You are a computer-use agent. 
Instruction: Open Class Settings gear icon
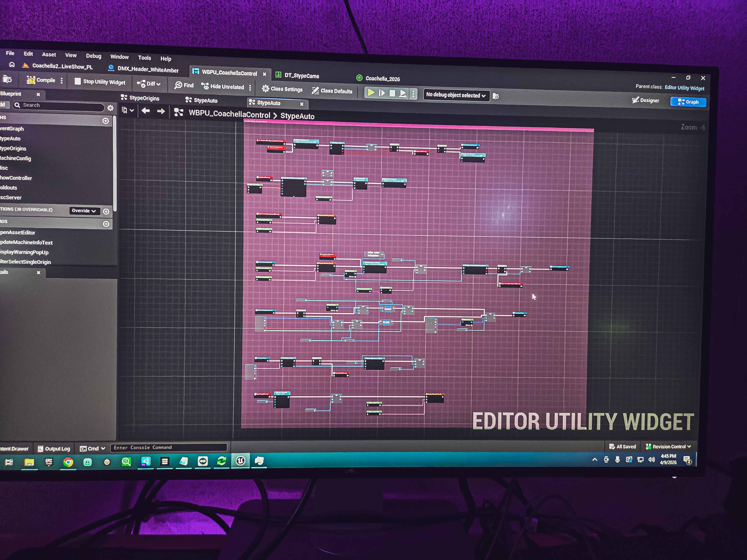(x=265, y=88)
